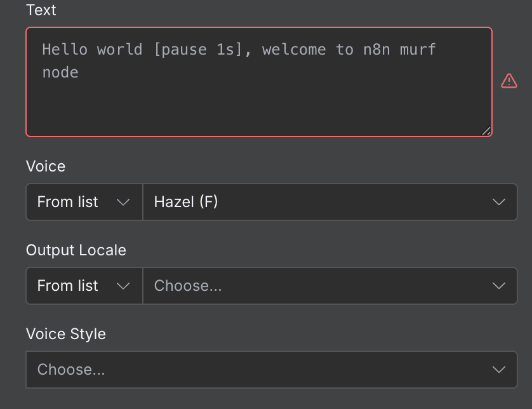Click the 'Output Locale' field label
Image resolution: width=532 pixels, height=409 pixels.
[76, 250]
